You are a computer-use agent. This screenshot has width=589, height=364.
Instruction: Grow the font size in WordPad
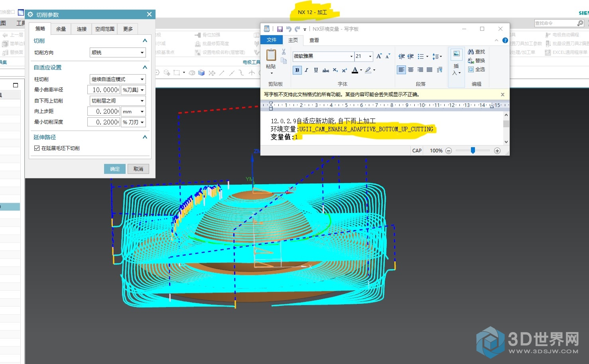[379, 56]
